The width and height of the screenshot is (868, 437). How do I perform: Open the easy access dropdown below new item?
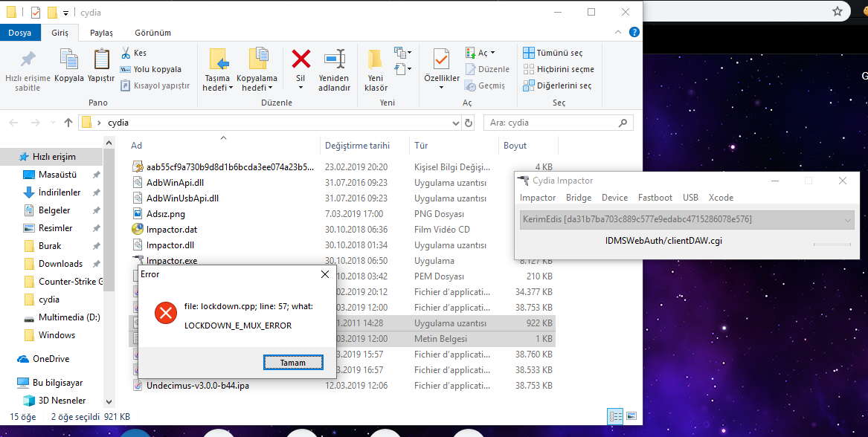tap(402, 69)
